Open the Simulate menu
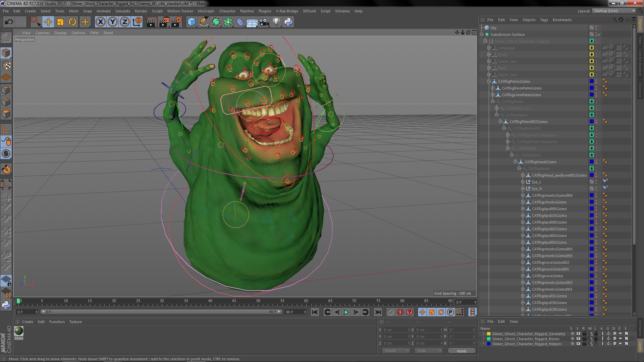 click(x=123, y=11)
